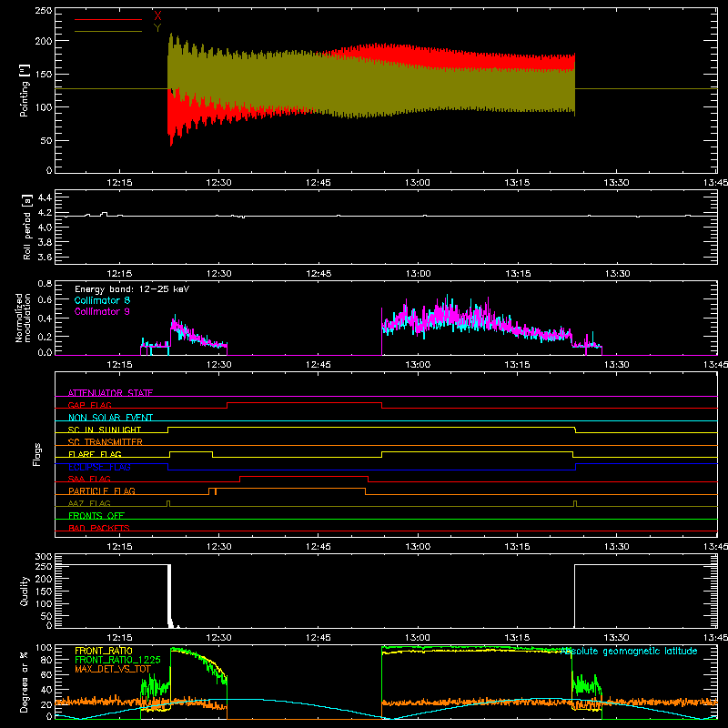Click the 'Roll period [s]' axis label
The height and width of the screenshot is (728, 728).
[26, 227]
